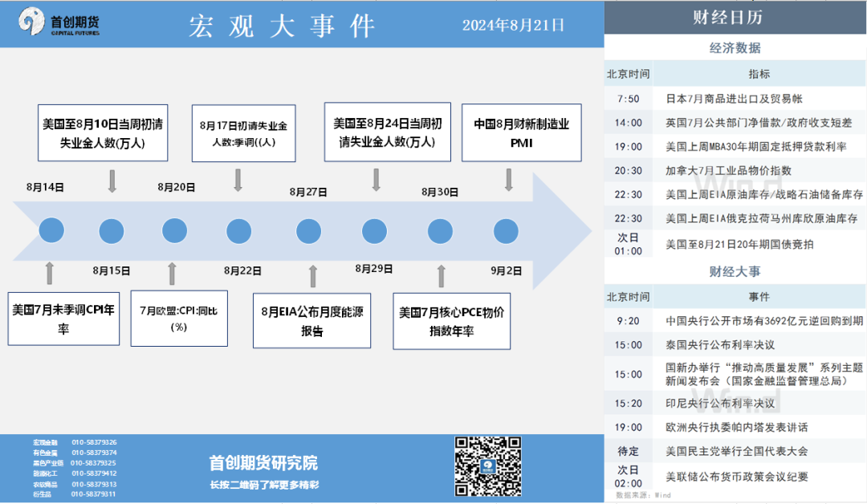867x504 pixels.
Task: Open the 8月EIA公布月度能源报告 event box
Action: 311,320
